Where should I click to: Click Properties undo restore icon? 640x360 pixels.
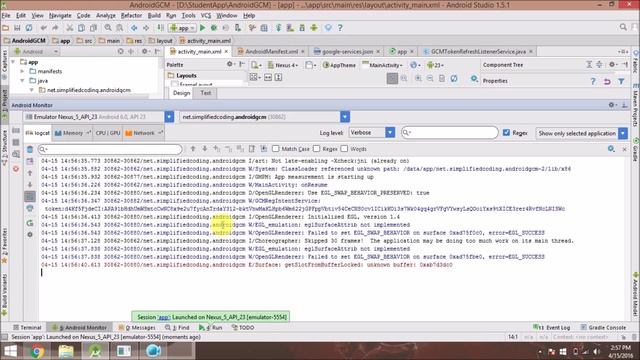pyautogui.click(x=607, y=81)
